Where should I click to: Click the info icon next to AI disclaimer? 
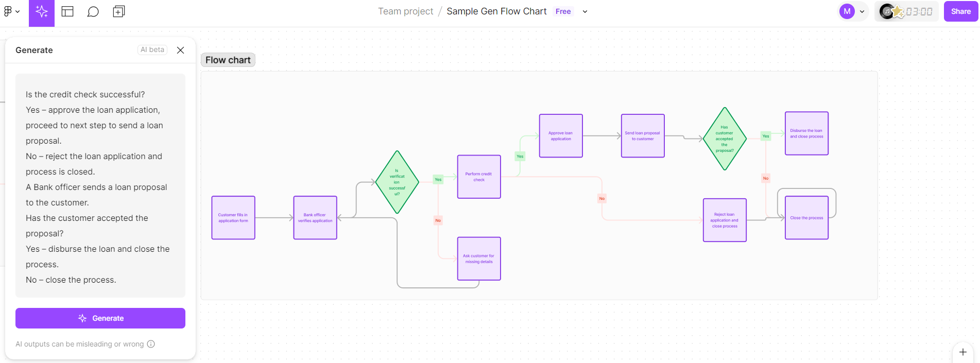pyautogui.click(x=150, y=344)
